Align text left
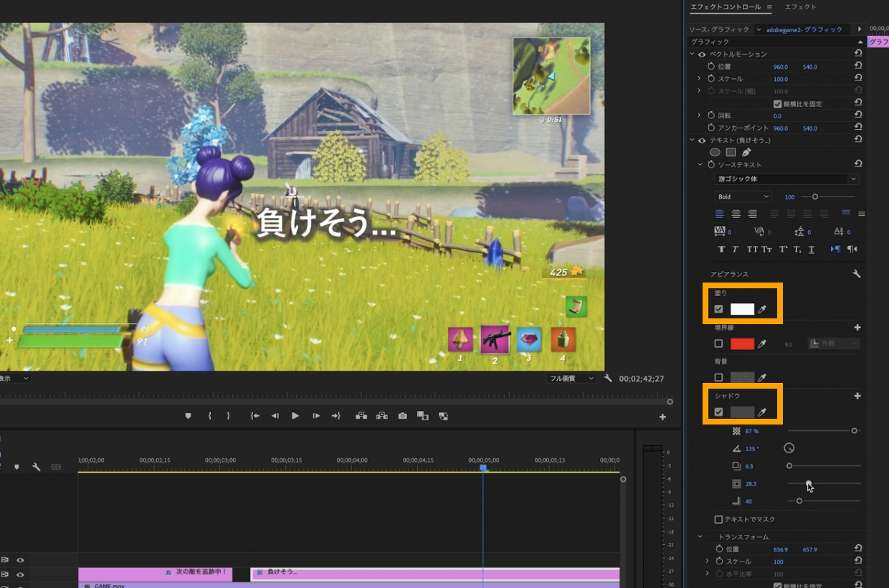This screenshot has height=588, width=889. [720, 214]
